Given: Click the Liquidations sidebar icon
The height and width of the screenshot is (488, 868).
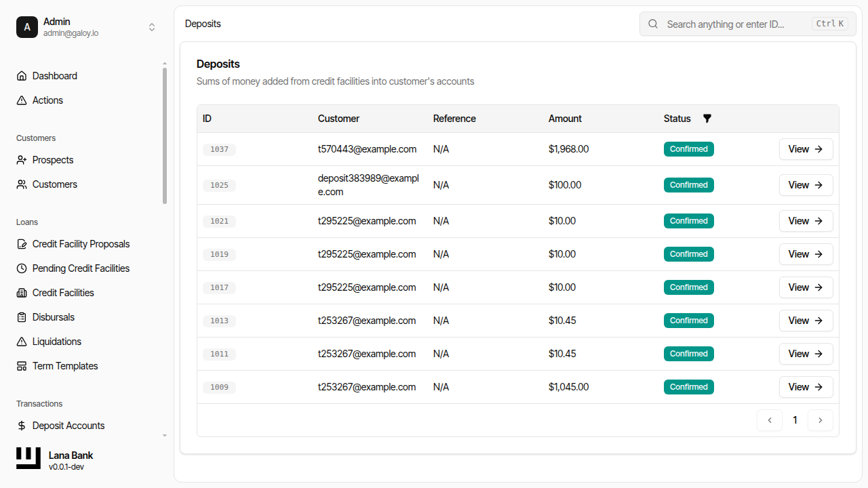Looking at the screenshot, I should coord(21,341).
